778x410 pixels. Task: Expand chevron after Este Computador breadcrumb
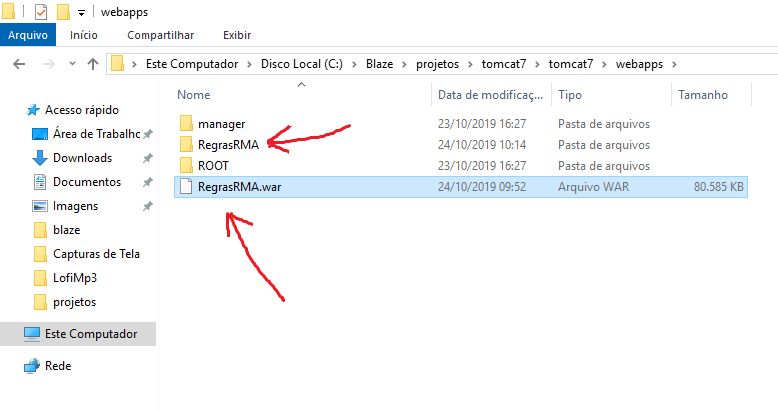[250, 64]
